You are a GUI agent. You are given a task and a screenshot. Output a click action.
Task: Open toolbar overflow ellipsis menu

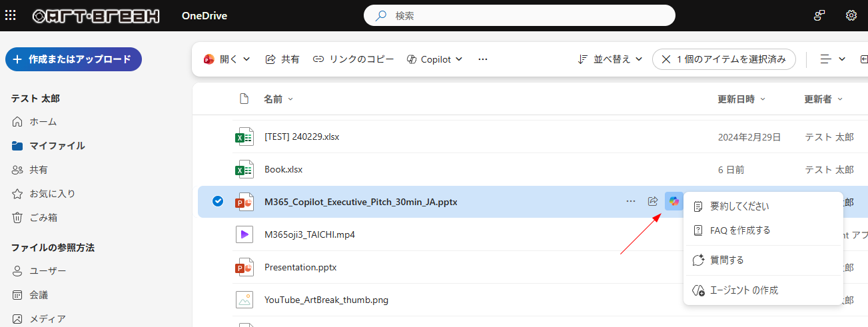pyautogui.click(x=483, y=59)
